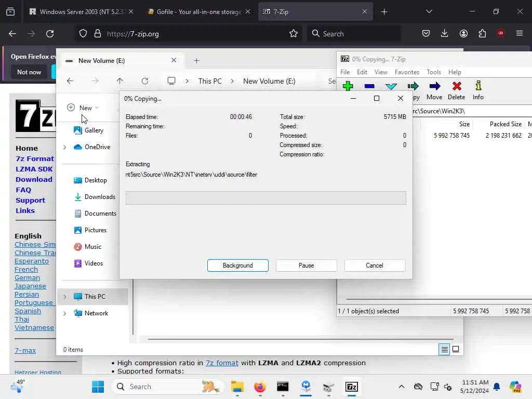Click the Firefox Search box
Screen dimensions: 532x399
click(x=354, y=34)
